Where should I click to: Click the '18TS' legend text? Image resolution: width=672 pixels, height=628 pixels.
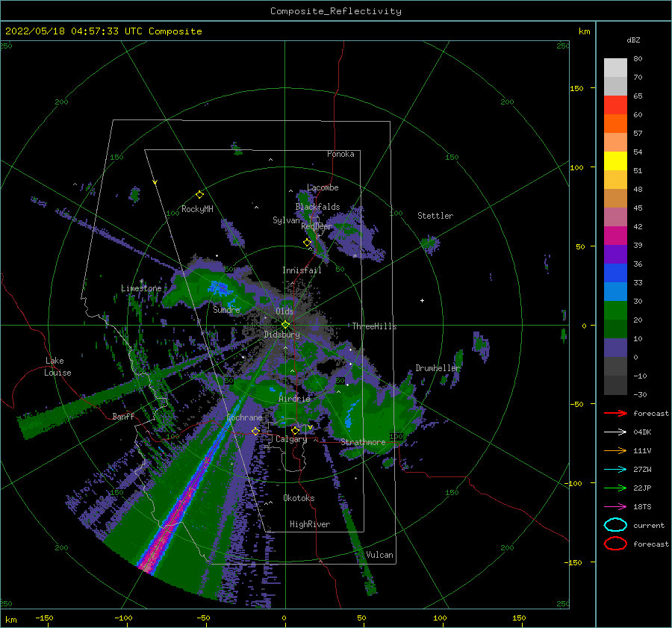642,507
